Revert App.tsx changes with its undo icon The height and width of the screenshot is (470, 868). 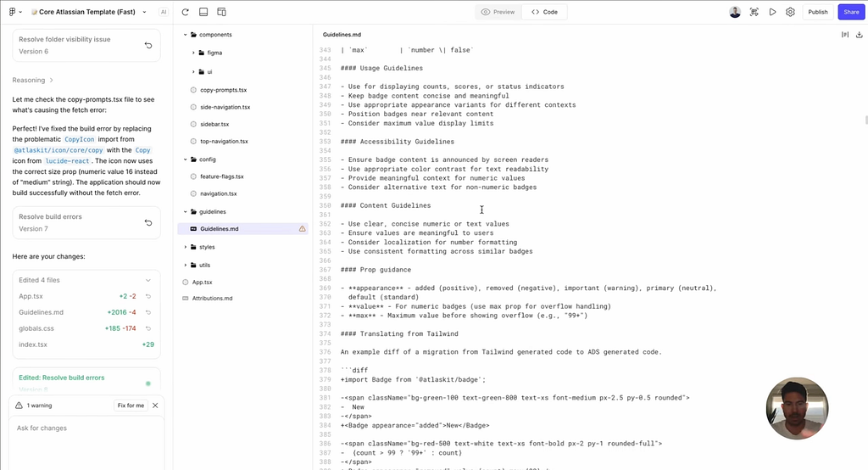click(148, 297)
